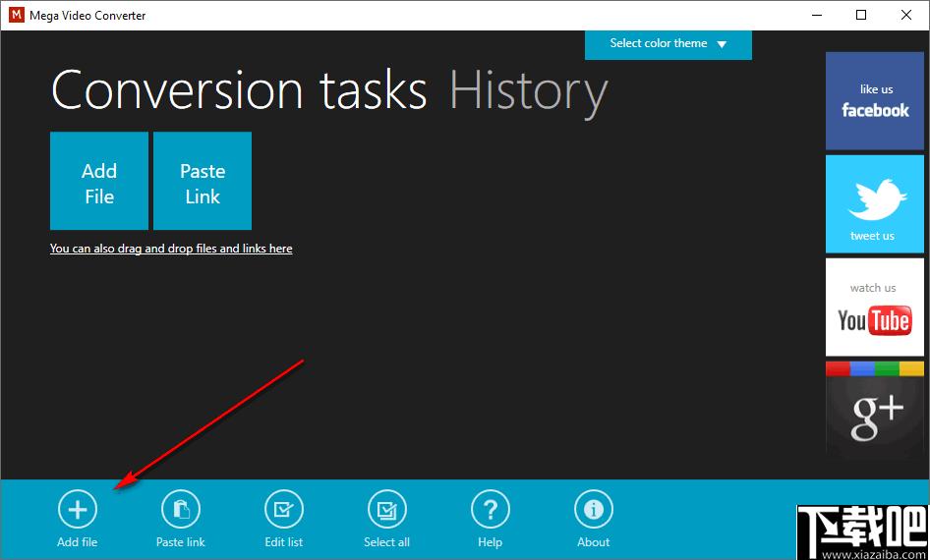Click the Add file plus icon in bottom bar
930x560 pixels.
[x=78, y=509]
